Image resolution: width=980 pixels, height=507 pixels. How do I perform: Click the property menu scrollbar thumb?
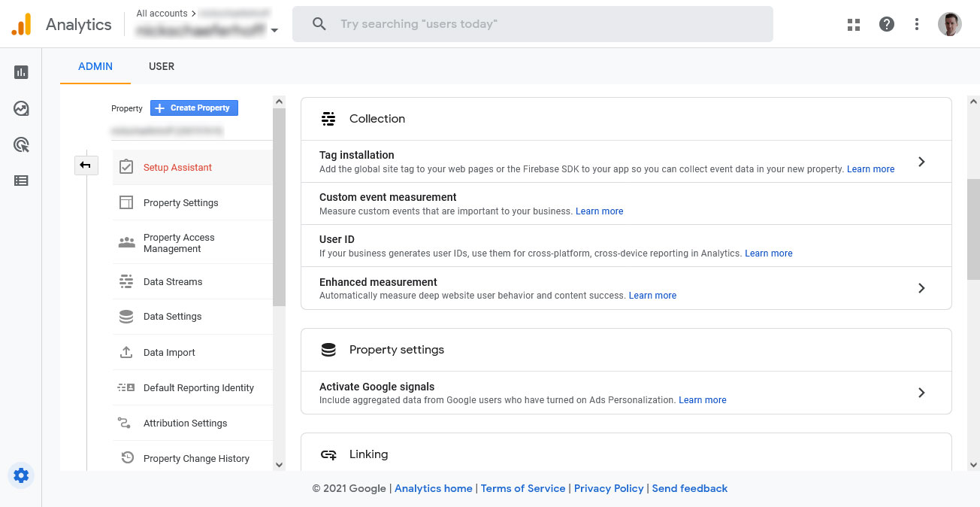pyautogui.click(x=279, y=207)
